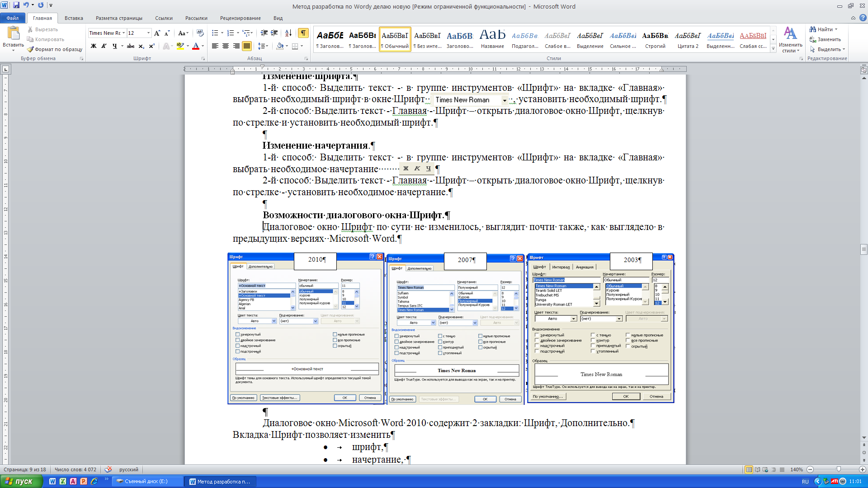Apply the Без интервала style
This screenshot has width=868, height=488.
(x=427, y=39)
